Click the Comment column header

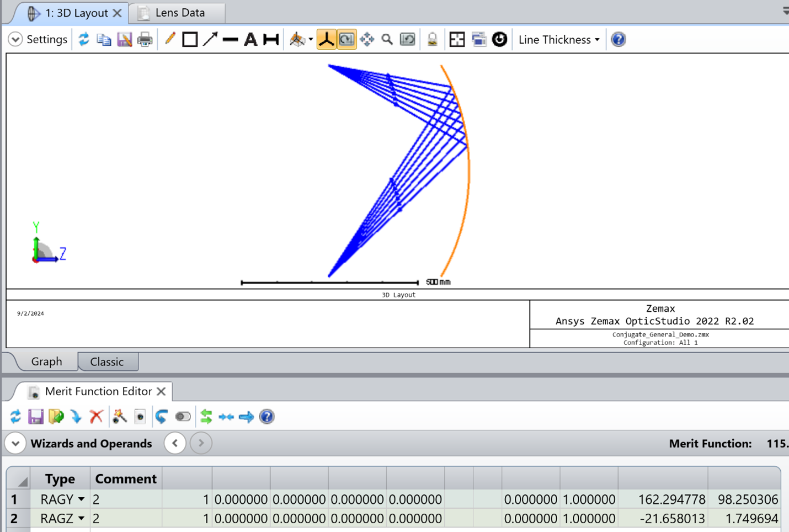(126, 478)
